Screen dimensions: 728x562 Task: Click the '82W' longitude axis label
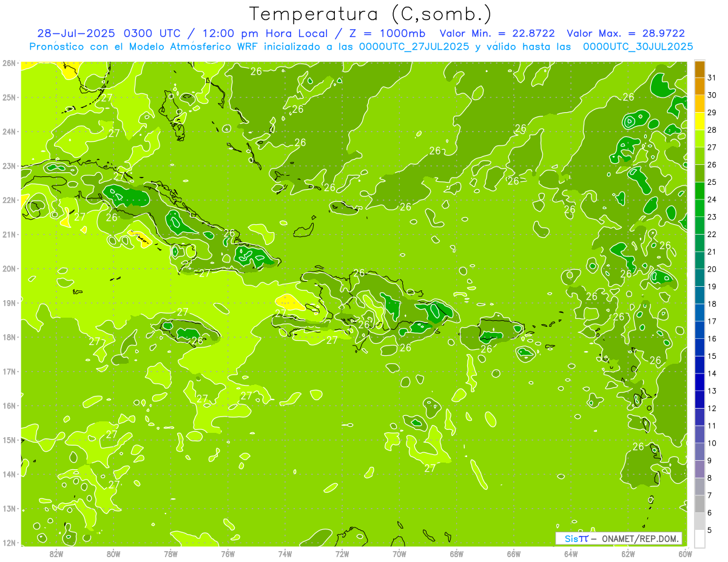(x=56, y=553)
